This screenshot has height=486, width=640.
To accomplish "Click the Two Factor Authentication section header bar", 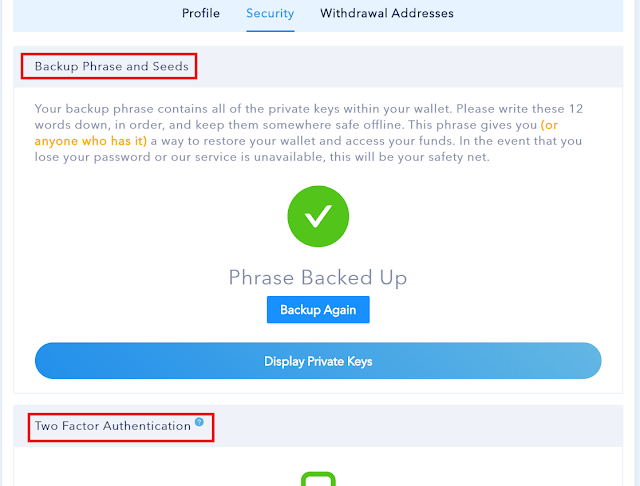I will point(318,426).
